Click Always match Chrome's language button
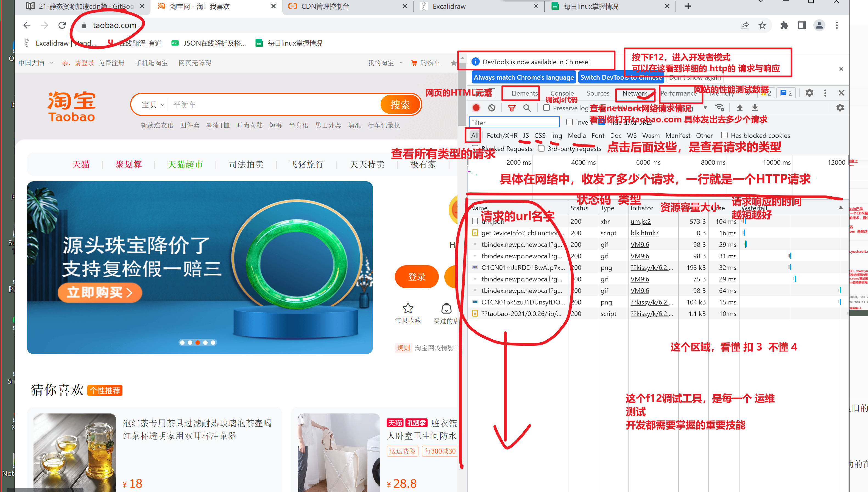The image size is (868, 492). point(523,77)
